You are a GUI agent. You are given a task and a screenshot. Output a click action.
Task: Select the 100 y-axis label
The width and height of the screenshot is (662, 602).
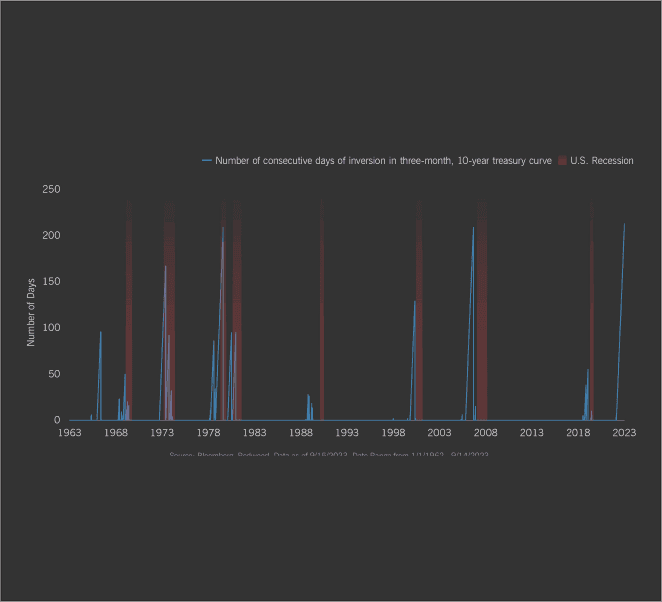pyautogui.click(x=51, y=328)
